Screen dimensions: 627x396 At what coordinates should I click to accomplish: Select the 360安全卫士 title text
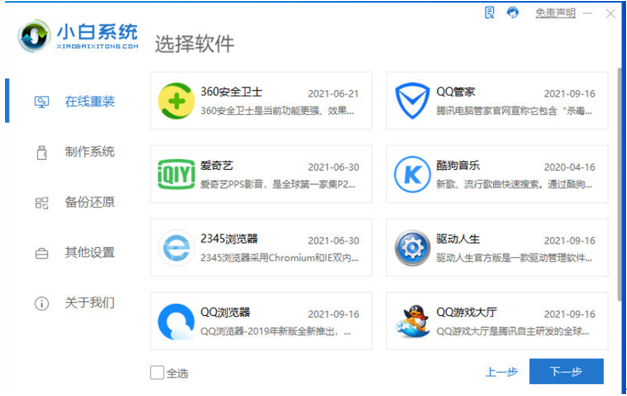[231, 92]
